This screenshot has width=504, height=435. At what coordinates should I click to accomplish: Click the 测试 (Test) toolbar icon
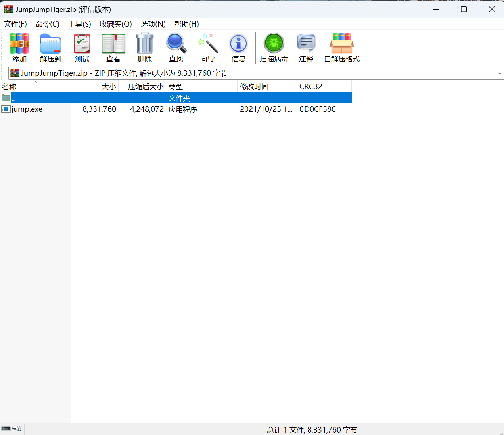pyautogui.click(x=82, y=44)
